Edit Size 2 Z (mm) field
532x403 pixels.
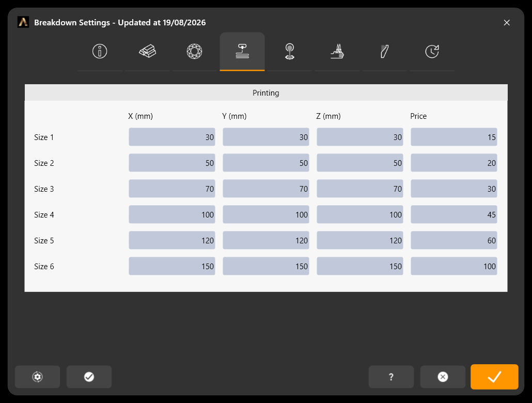click(x=360, y=163)
